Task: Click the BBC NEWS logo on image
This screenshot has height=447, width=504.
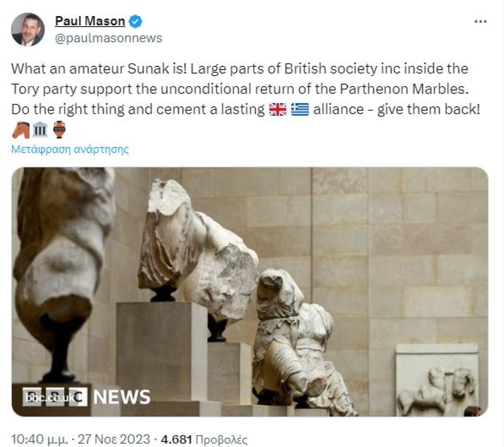Action: tap(86, 397)
